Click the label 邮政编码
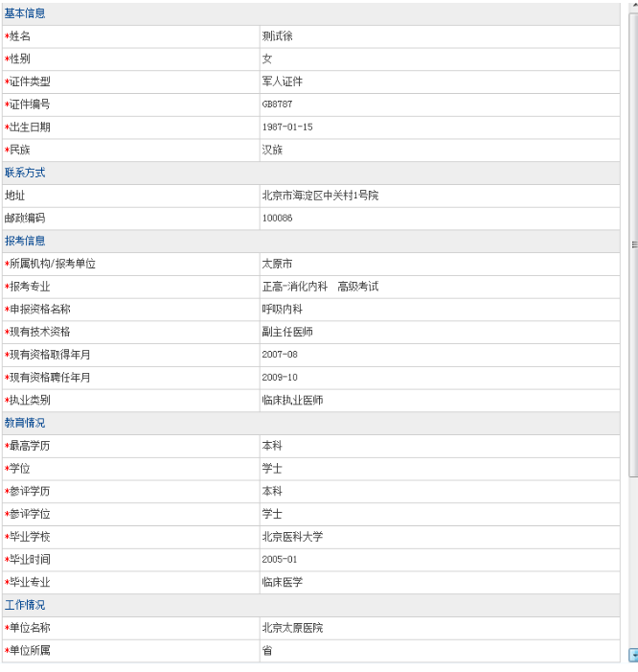Screen dimensions: 638x672 click(x=25, y=219)
